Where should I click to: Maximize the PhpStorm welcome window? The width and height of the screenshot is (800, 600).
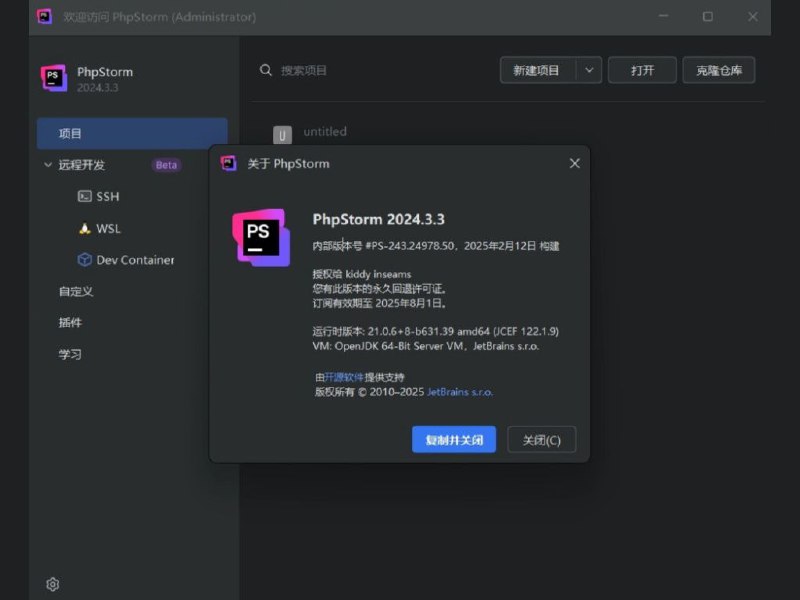(708, 16)
